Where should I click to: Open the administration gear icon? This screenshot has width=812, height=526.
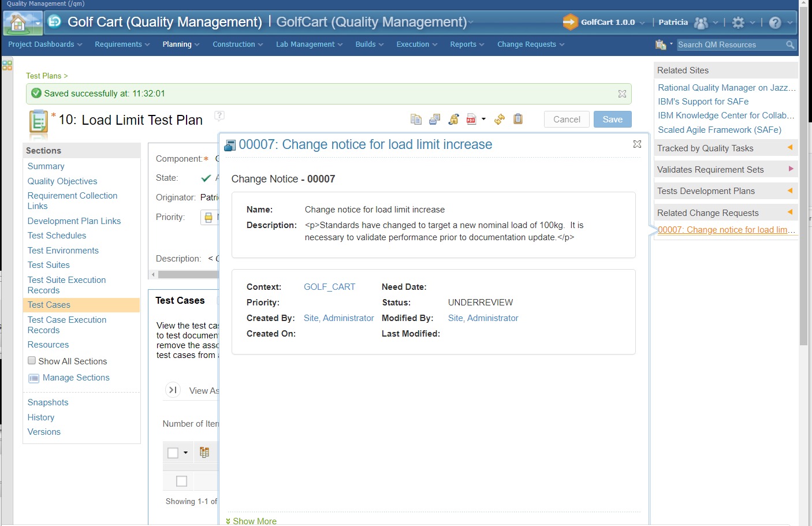pos(738,23)
